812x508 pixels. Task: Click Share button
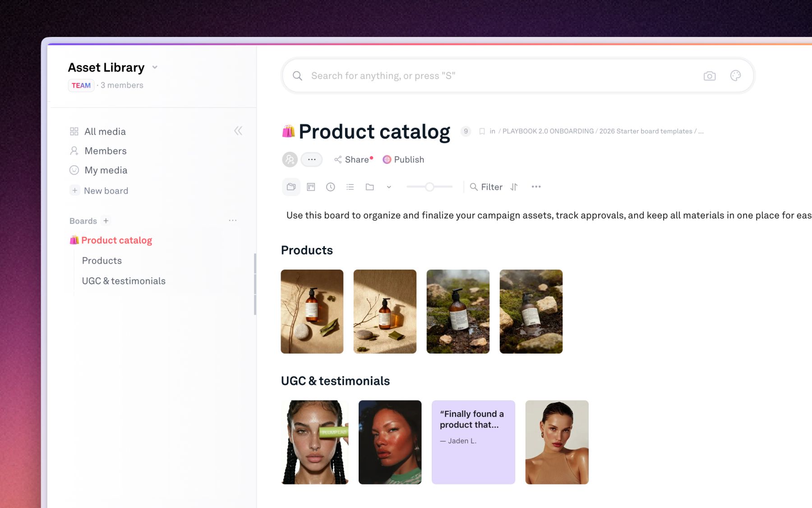pyautogui.click(x=354, y=159)
